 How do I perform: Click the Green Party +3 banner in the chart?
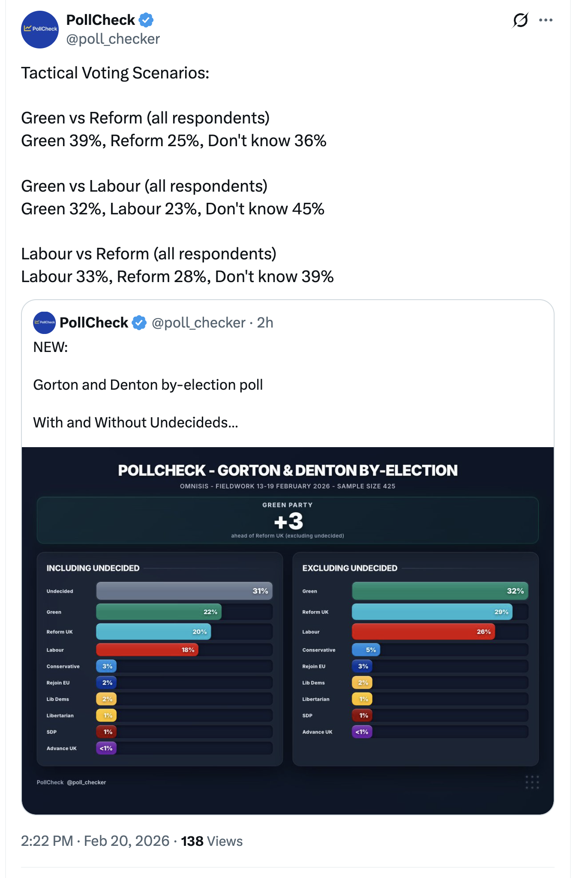click(288, 520)
